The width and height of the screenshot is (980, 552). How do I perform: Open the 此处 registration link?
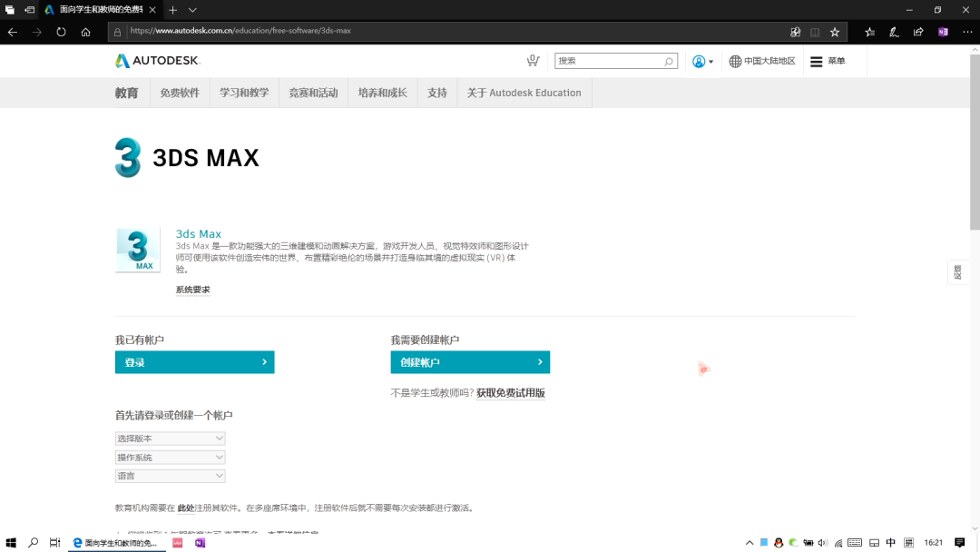(186, 508)
